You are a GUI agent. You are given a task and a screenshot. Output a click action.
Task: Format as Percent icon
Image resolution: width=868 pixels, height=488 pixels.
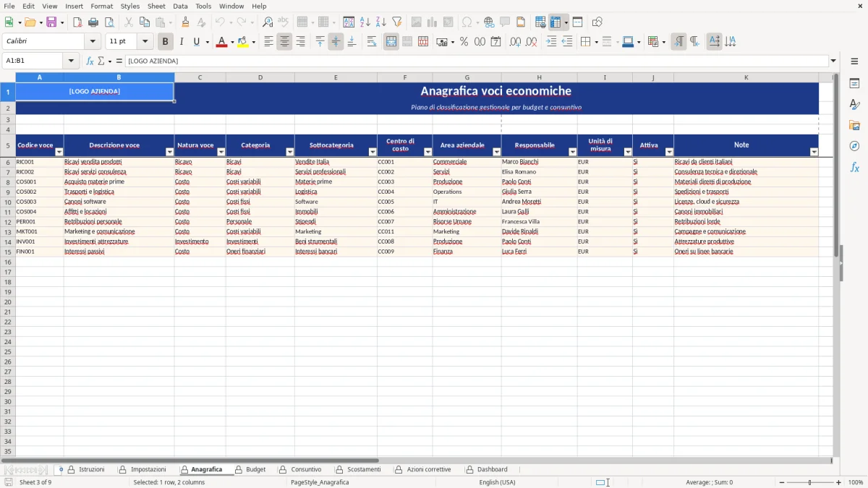coord(464,42)
